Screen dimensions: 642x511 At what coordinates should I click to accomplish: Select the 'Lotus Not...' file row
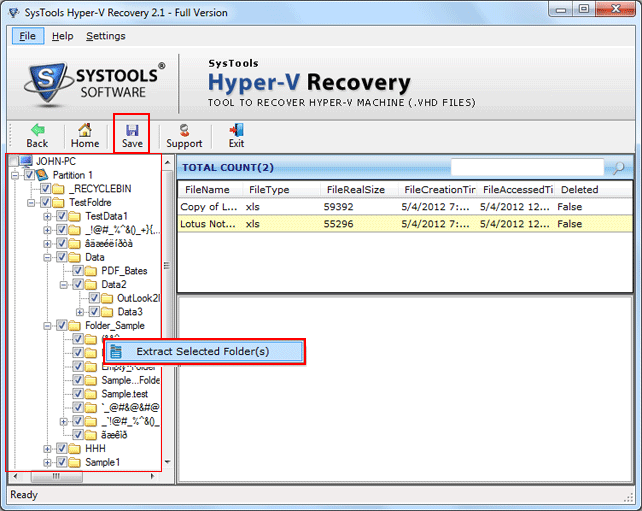[x=405, y=224]
